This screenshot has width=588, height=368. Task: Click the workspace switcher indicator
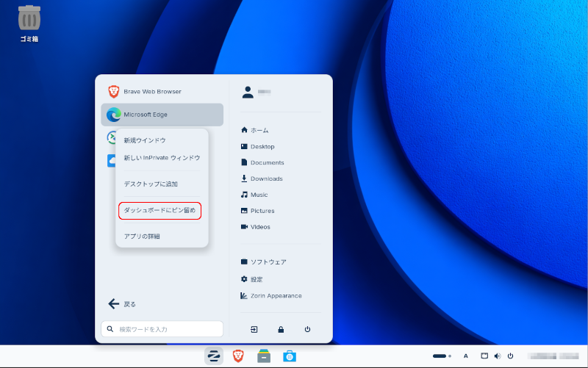[442, 356]
